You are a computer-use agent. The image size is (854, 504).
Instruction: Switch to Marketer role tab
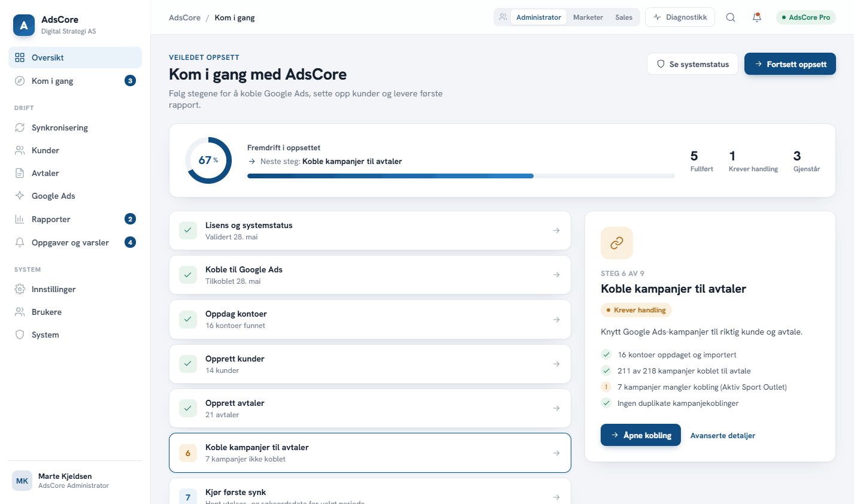pos(588,17)
